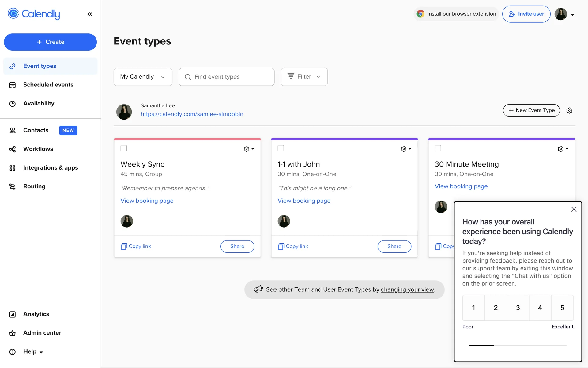
Task: Open profile settings gear beside New Event Type
Action: [x=569, y=110]
